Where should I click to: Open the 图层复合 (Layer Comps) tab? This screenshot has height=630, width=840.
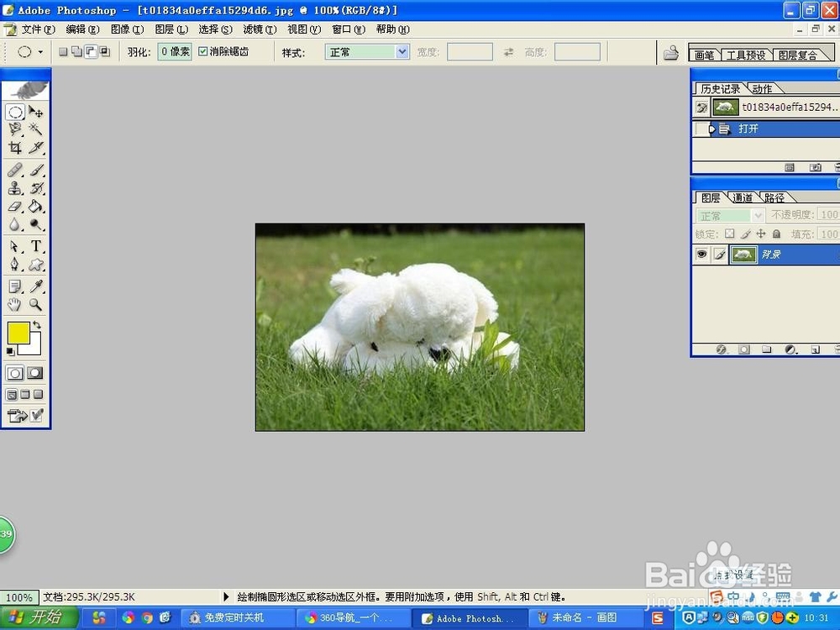pos(797,55)
